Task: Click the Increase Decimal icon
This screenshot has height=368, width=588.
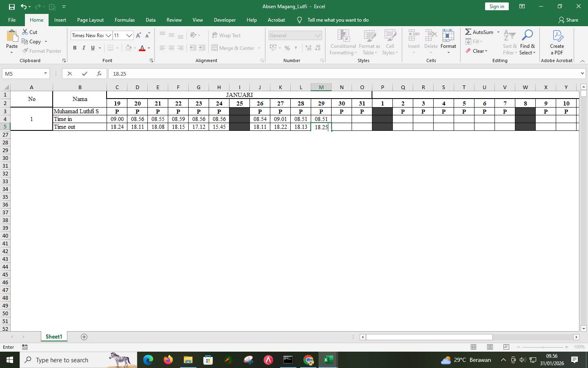Action: pos(307,48)
